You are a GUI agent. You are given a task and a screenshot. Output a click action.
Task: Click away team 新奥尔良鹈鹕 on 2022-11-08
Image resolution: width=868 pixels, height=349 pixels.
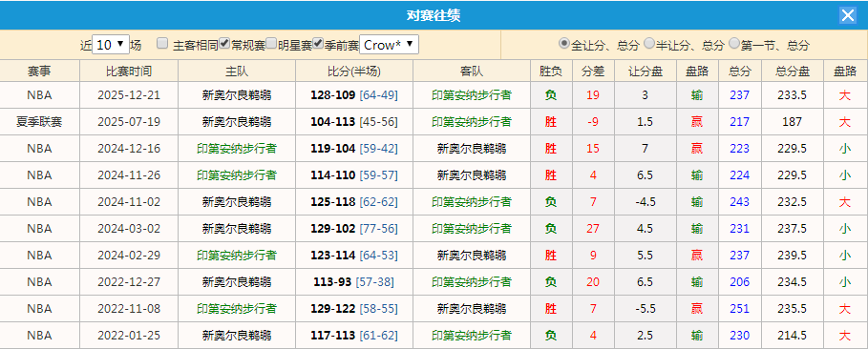(472, 309)
